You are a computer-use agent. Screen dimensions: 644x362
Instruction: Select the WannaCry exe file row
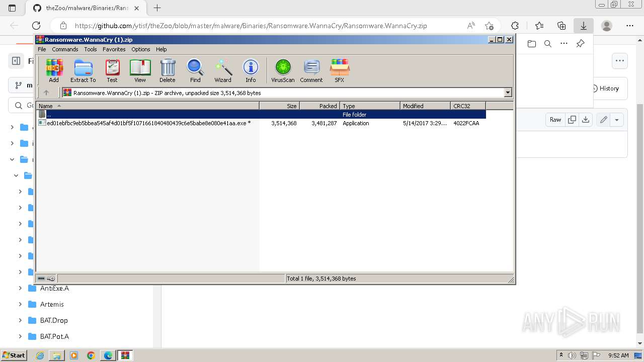point(261,123)
